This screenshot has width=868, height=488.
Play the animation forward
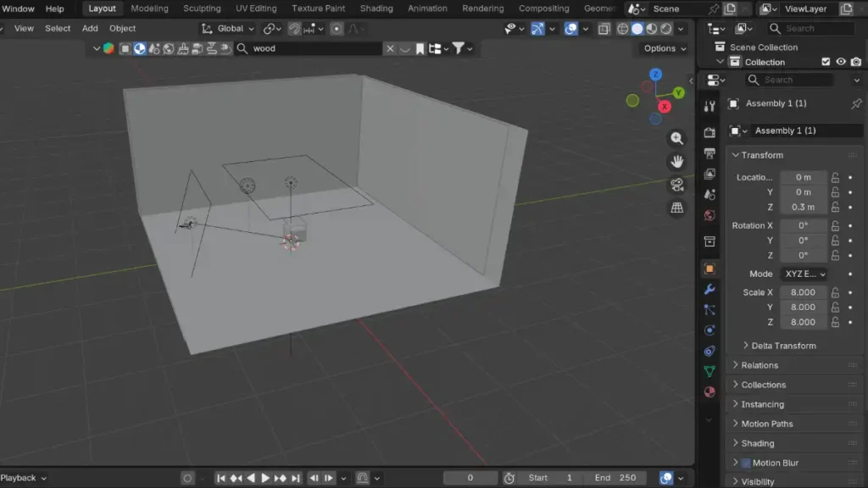pos(265,478)
